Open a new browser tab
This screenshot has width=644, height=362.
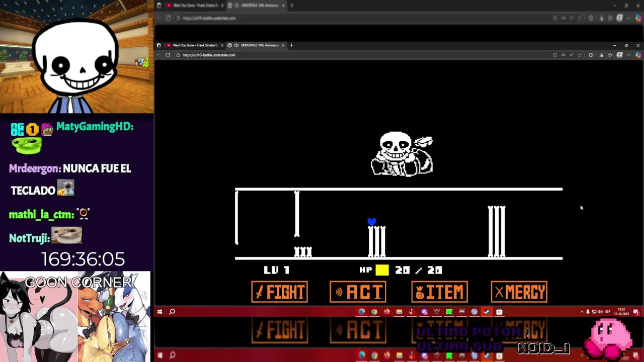click(x=291, y=45)
